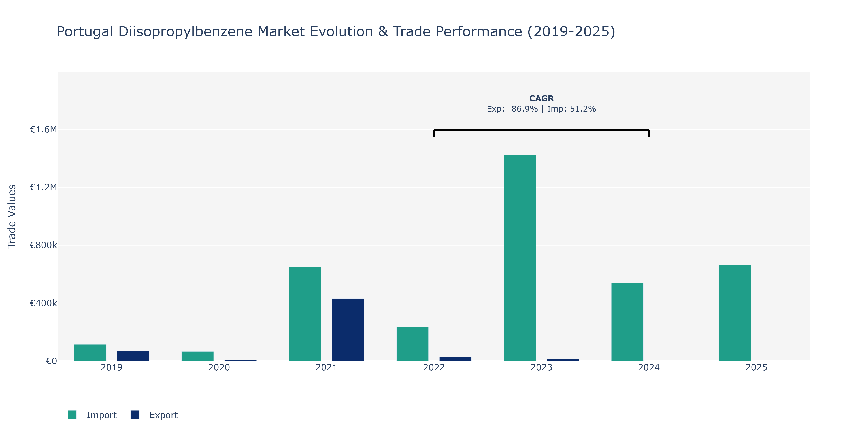
Task: Click the black CAGR bracket line
Action: point(541,130)
